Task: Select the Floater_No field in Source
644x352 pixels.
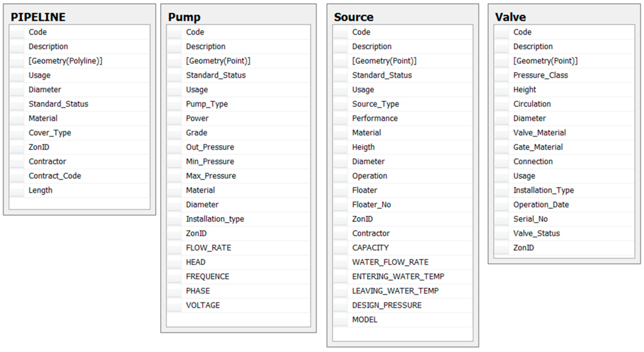Action: point(371,205)
